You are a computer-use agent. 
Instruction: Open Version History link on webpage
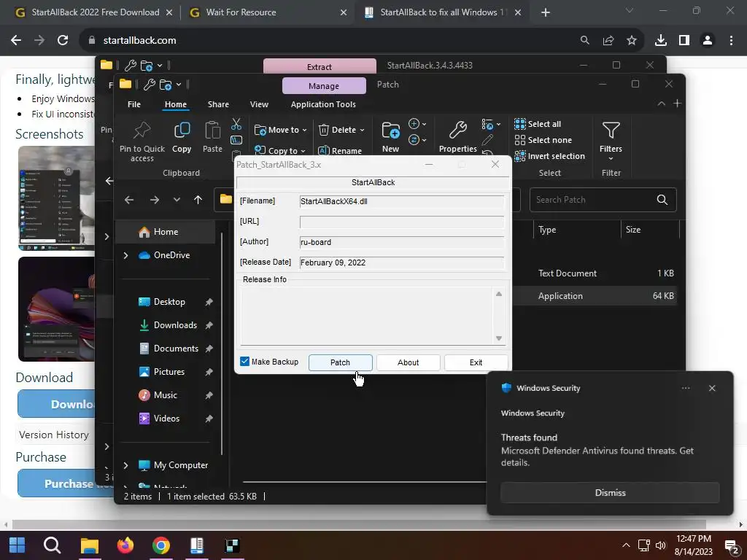[54, 435]
